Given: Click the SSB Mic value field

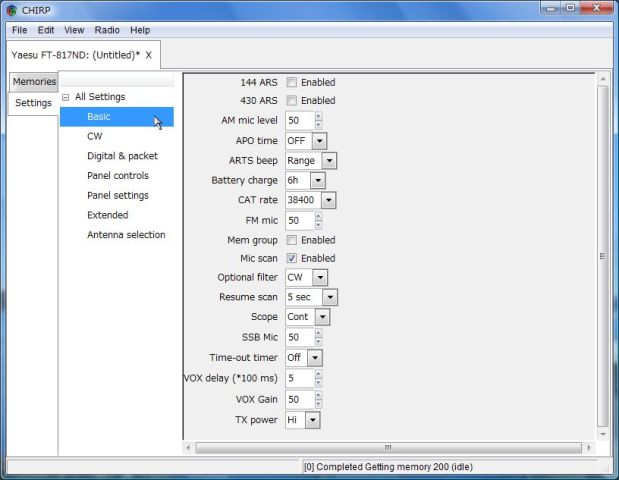Looking at the screenshot, I should pos(300,337).
